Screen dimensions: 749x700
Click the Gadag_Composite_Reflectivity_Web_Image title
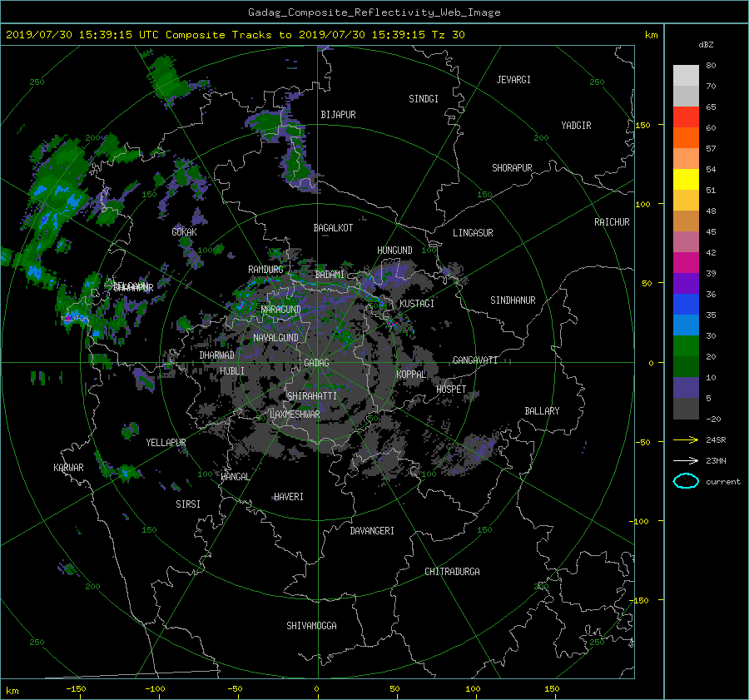click(x=374, y=12)
